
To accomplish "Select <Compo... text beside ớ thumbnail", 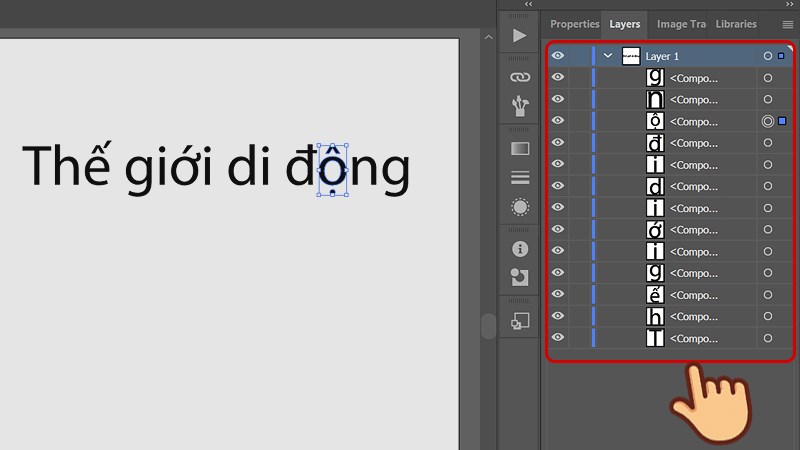I will pyautogui.click(x=693, y=230).
